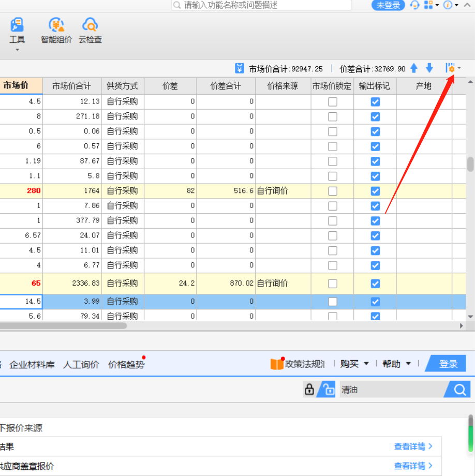Uncheck 输出标记 for the 2336.83 row
This screenshot has height=476, width=475.
[x=375, y=284]
